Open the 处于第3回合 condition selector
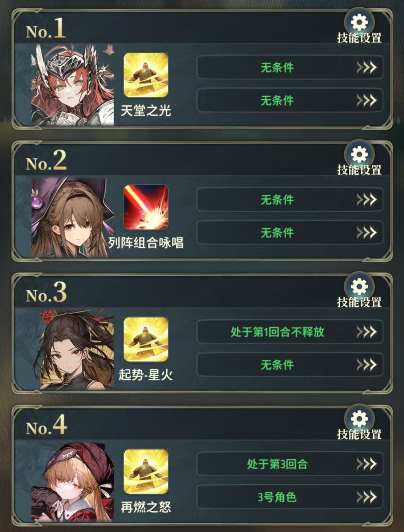The width and height of the screenshot is (404, 532). 290,464
